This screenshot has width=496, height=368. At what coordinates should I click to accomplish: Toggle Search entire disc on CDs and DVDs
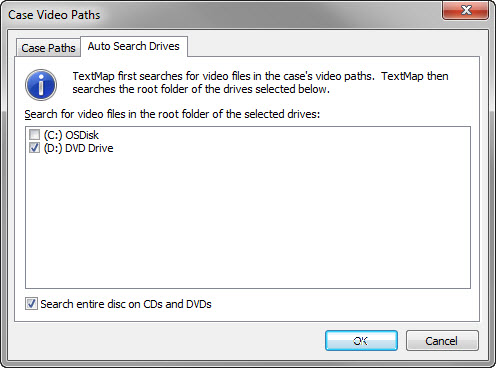point(31,304)
